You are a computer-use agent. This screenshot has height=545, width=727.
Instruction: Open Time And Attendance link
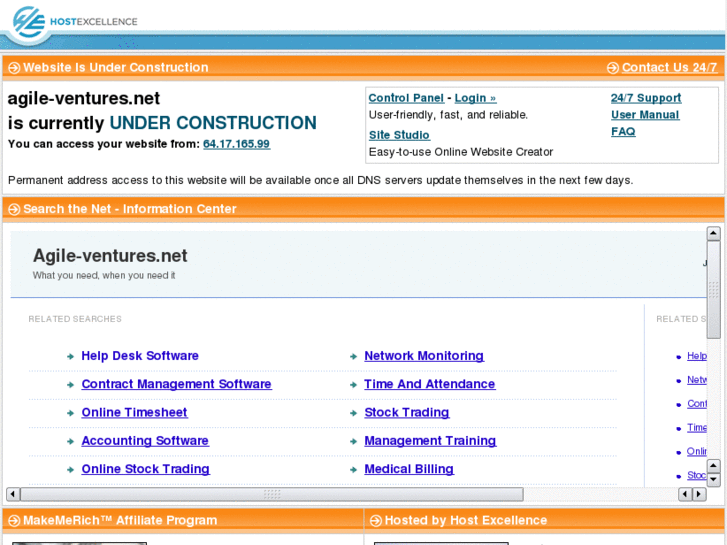[x=430, y=384]
